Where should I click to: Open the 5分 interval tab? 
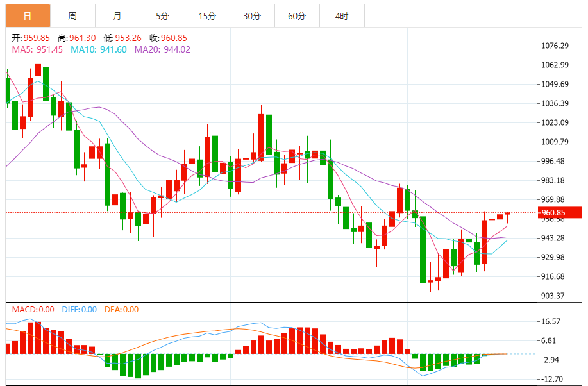(162, 16)
